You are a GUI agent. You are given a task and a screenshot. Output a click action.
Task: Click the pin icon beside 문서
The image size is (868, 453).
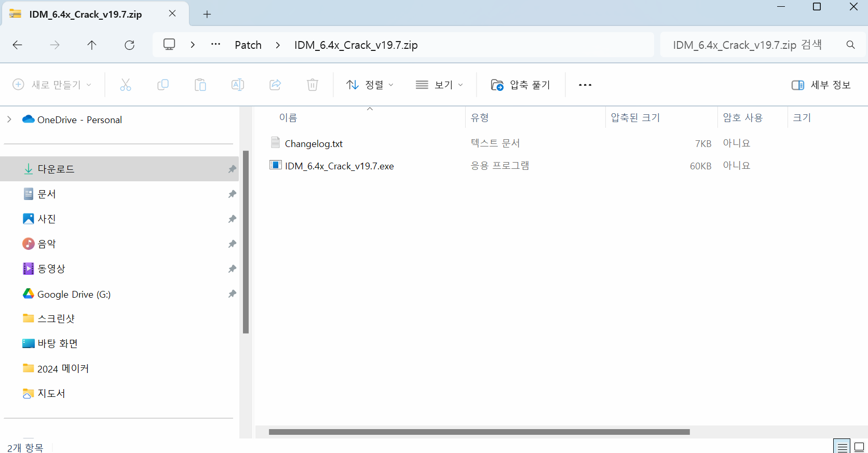click(x=232, y=194)
